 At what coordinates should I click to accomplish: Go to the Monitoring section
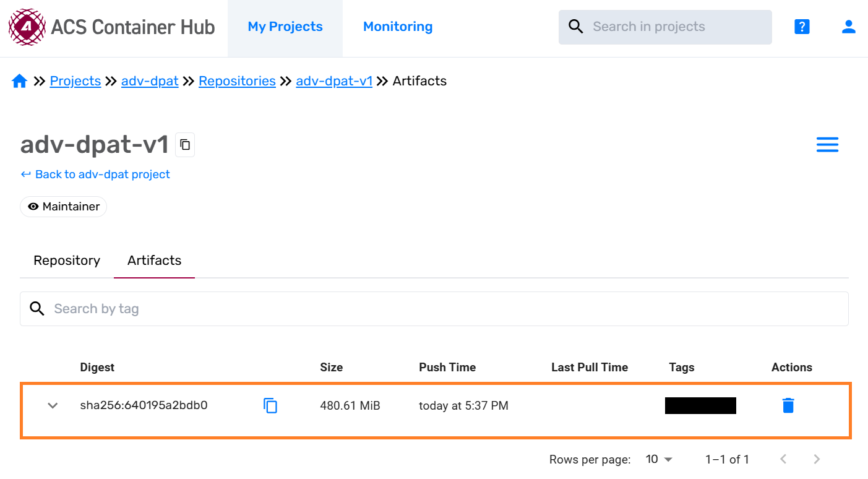398,27
